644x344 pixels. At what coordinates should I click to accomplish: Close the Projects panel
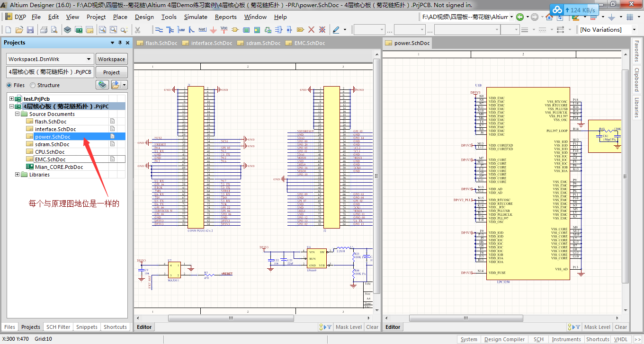(128, 43)
